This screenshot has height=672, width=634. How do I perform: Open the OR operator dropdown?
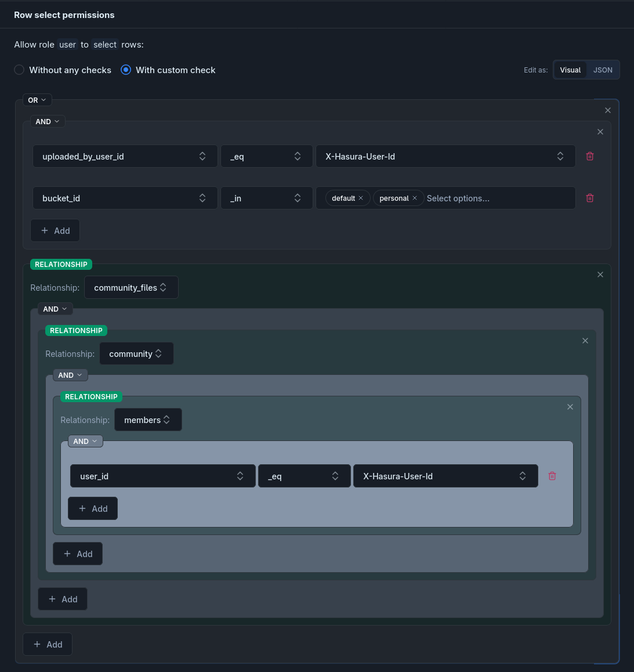coord(37,100)
